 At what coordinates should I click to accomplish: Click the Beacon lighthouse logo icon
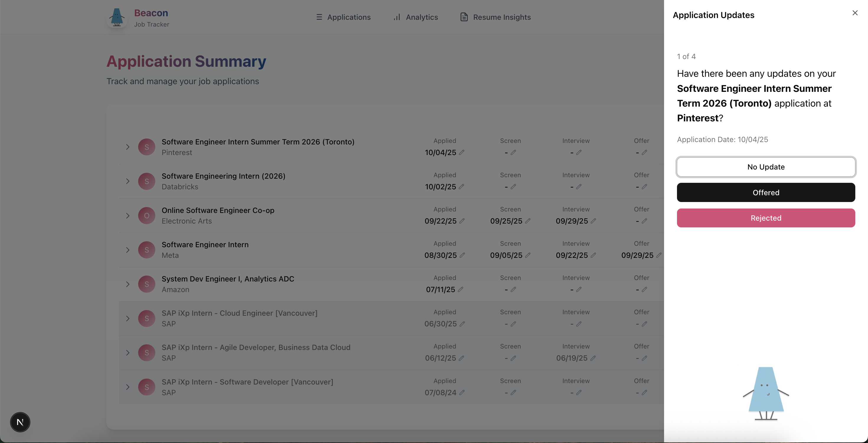[117, 17]
